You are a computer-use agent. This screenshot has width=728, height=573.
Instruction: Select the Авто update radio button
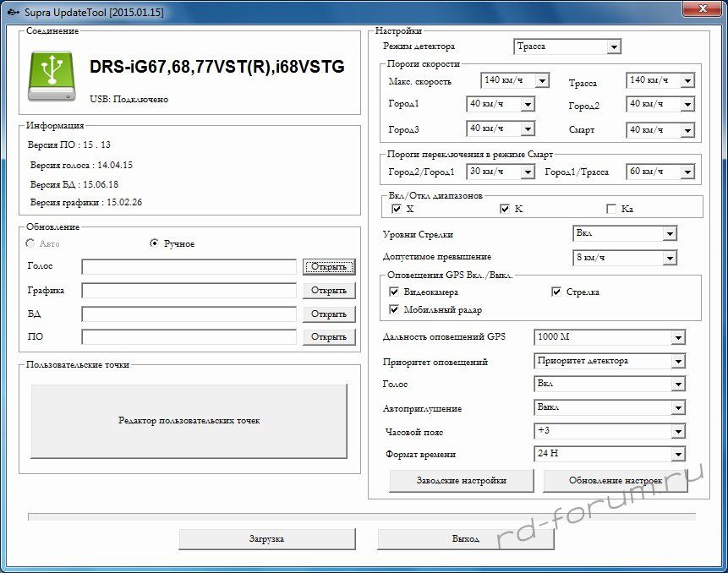(x=30, y=243)
